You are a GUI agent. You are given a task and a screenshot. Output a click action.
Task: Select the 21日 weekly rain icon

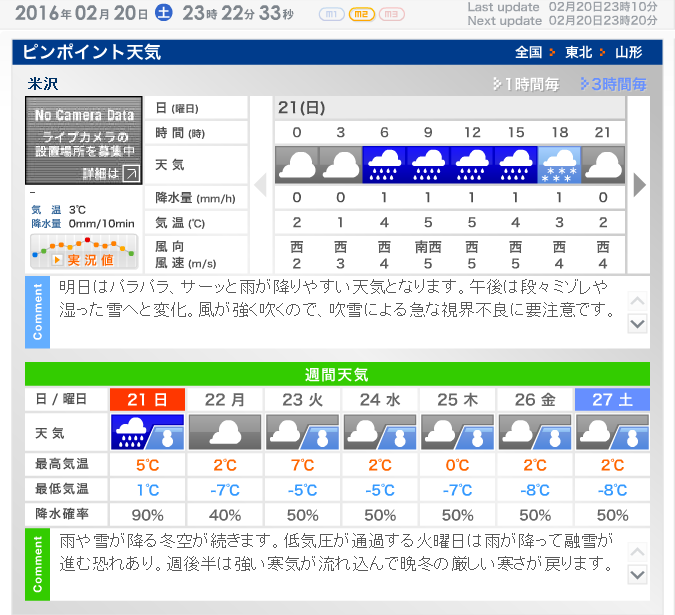147,433
